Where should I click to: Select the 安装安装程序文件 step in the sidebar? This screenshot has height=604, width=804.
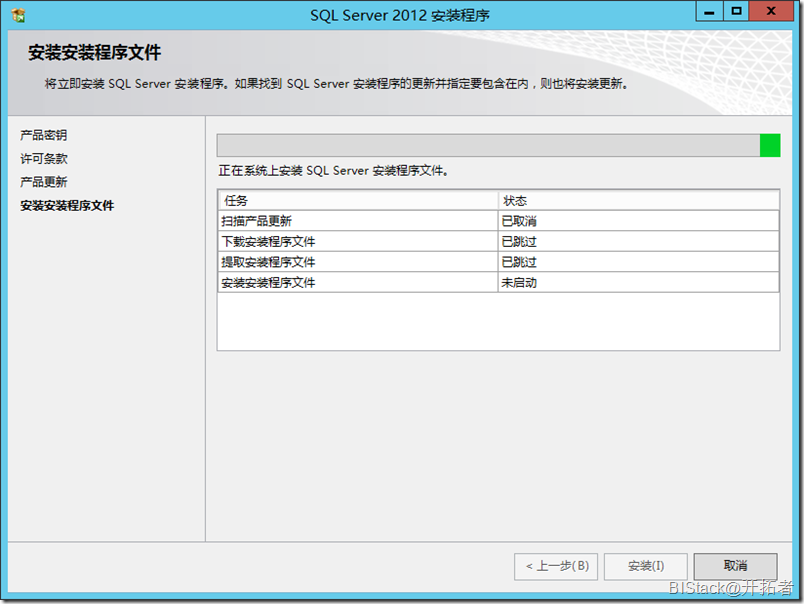67,206
